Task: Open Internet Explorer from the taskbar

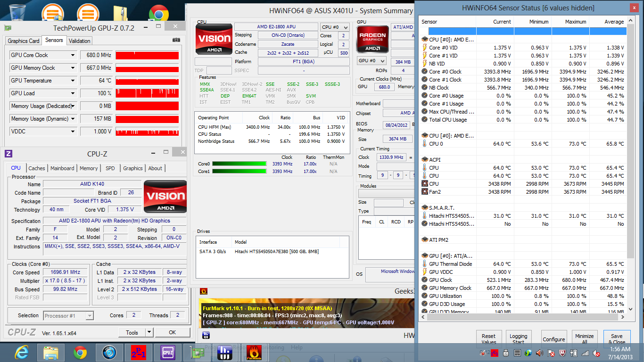Action: coord(21,352)
